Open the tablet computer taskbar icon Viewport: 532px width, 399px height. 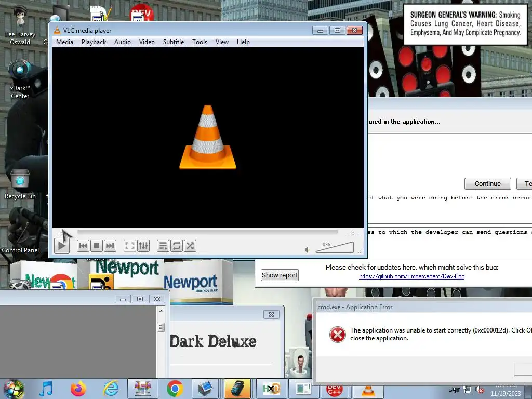click(206, 389)
